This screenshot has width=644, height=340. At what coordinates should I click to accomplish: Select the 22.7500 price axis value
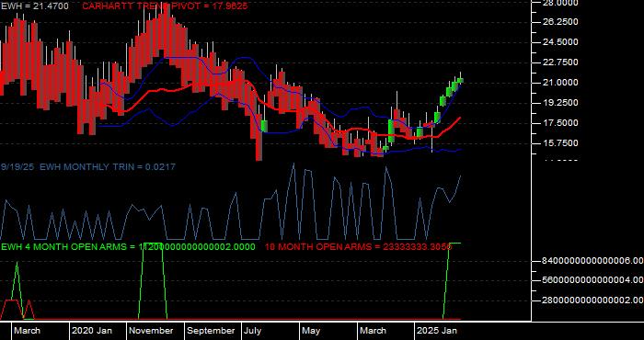coord(561,62)
